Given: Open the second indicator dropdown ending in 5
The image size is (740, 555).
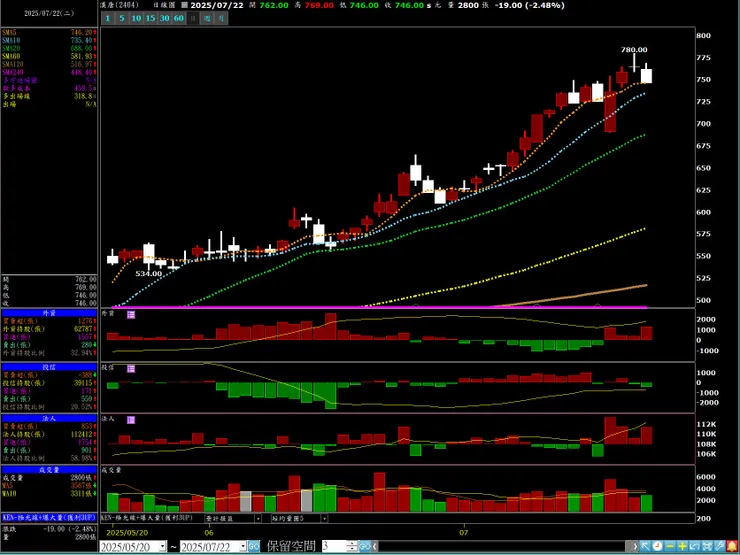Looking at the screenshot, I should click(324, 518).
